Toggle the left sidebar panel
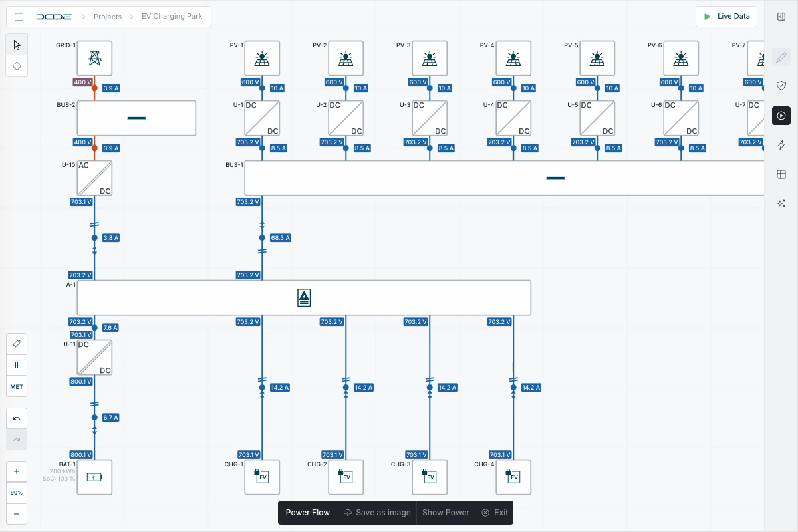Image resolution: width=798 pixels, height=532 pixels. coord(19,17)
